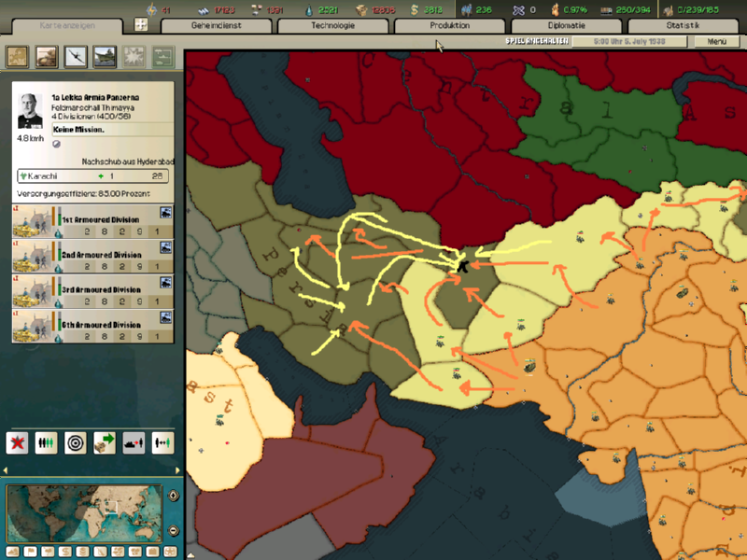
Task: Click the metal bars resource icon
Action: click(204, 10)
